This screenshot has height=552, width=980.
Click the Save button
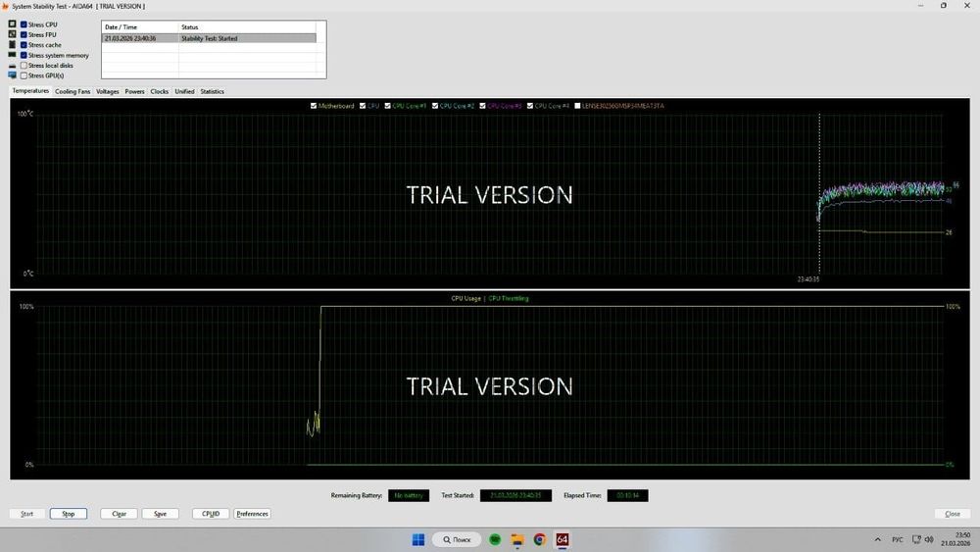tap(160, 513)
